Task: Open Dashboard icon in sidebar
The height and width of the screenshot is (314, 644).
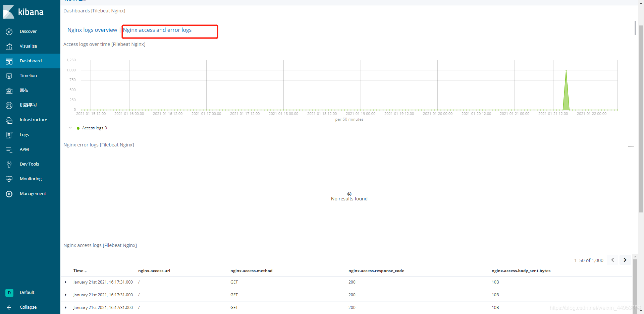Action: tap(9, 61)
